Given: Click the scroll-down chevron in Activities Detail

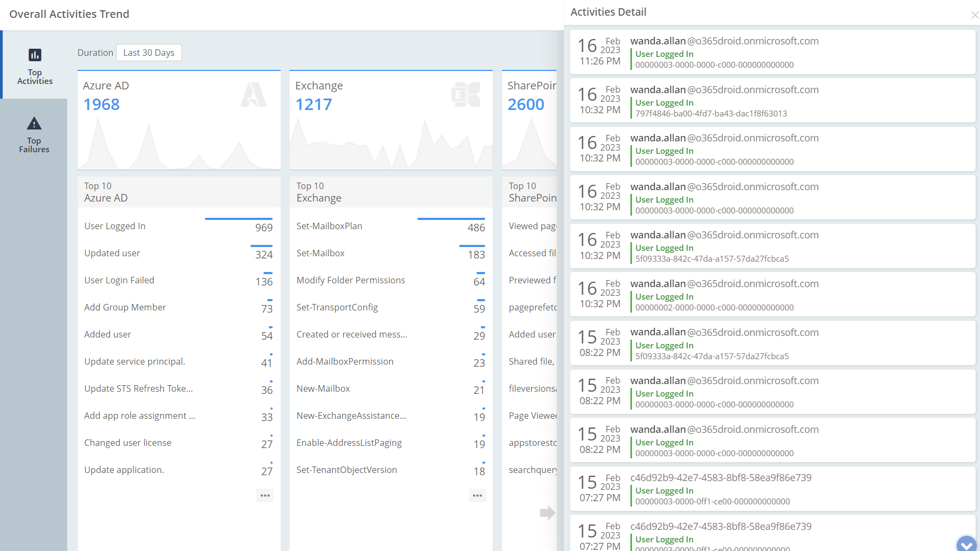Looking at the screenshot, I should (x=966, y=544).
